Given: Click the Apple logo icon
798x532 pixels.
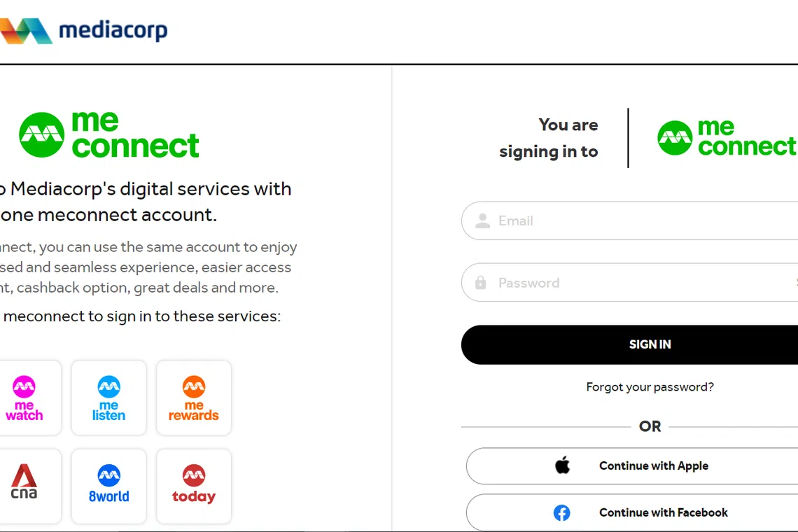Looking at the screenshot, I should [x=563, y=466].
